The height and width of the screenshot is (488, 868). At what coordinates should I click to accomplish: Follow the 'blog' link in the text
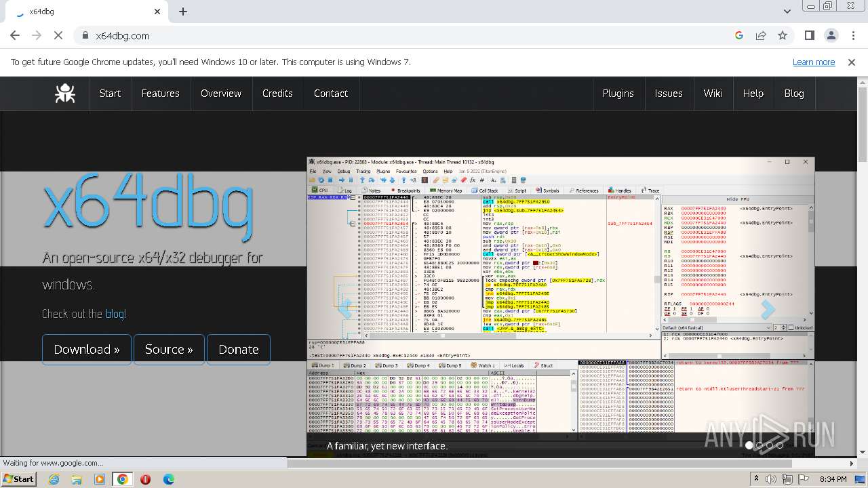(x=114, y=314)
